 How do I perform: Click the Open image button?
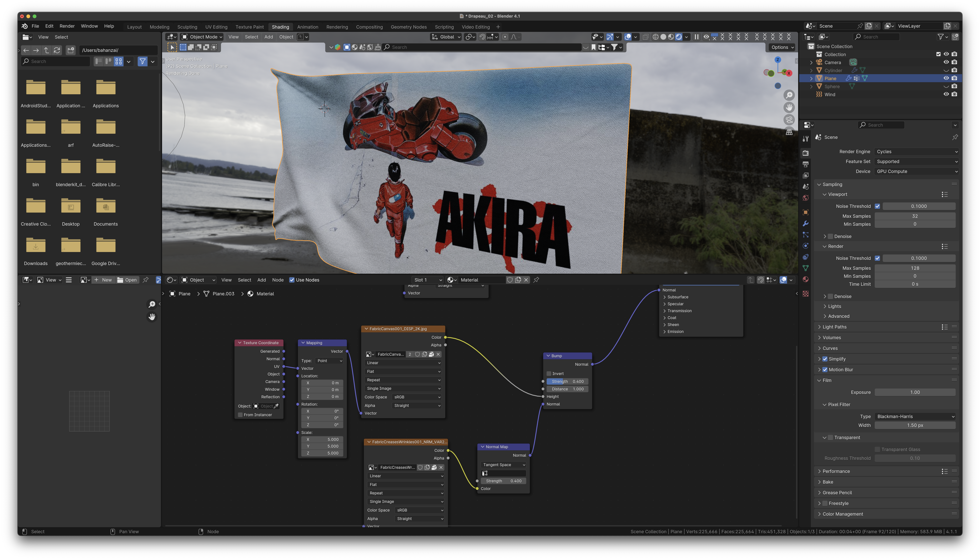pos(127,280)
